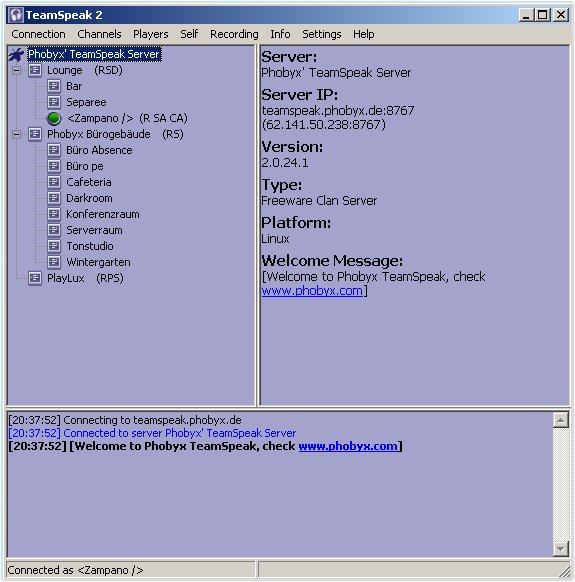
Task: Select the PlayLux channel icon
Action: coord(35,278)
